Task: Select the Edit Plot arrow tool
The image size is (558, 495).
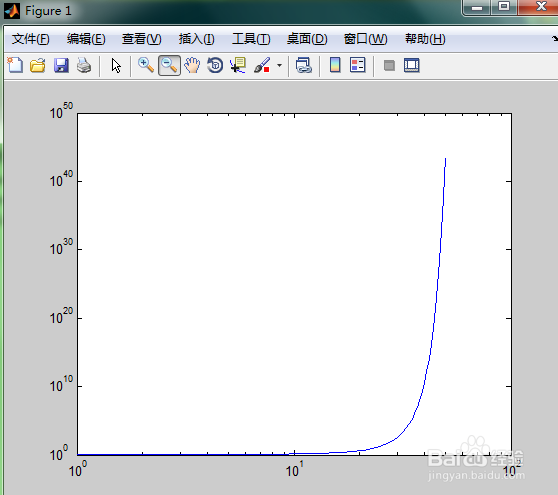Action: coord(116,65)
